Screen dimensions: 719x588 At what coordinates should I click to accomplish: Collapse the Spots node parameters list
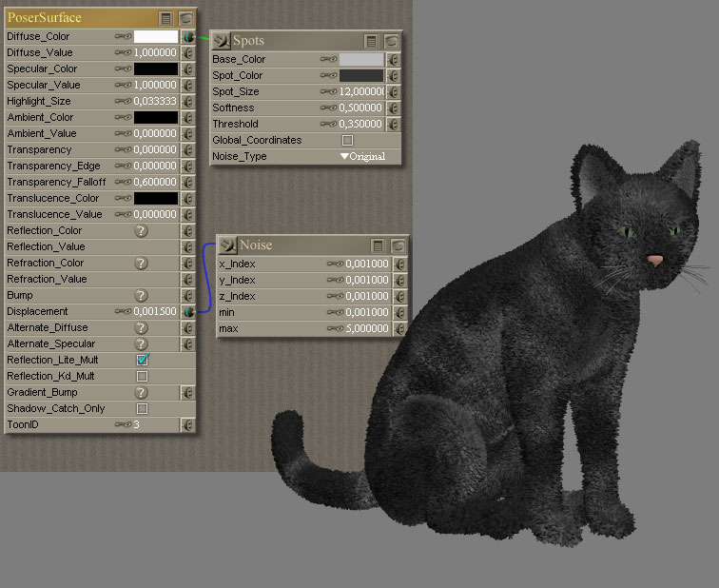click(372, 42)
